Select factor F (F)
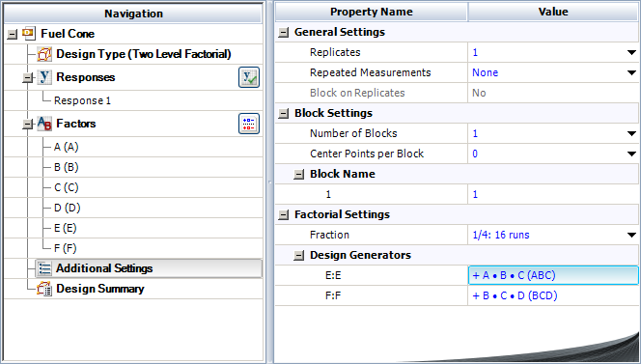641x364 pixels. (65, 248)
